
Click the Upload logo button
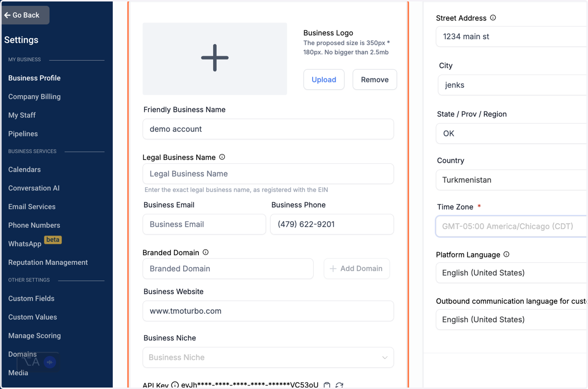324,79
